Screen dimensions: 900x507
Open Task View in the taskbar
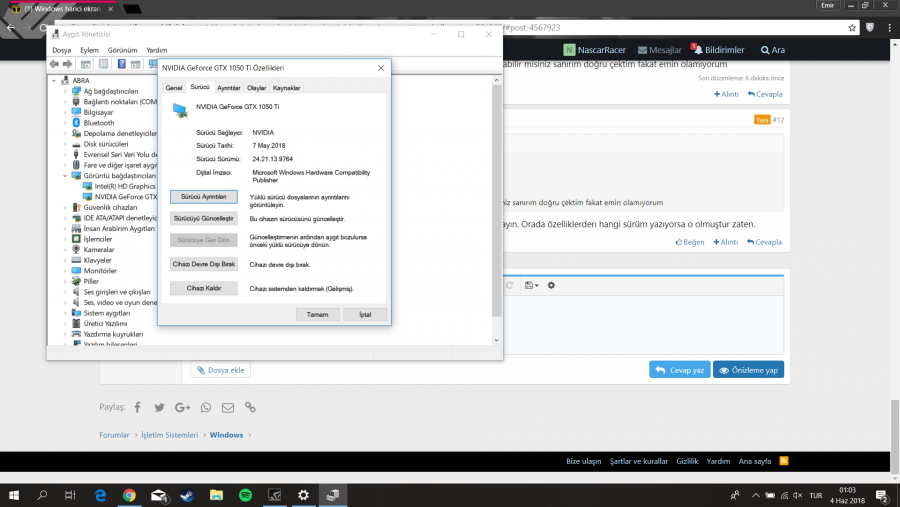(x=70, y=495)
